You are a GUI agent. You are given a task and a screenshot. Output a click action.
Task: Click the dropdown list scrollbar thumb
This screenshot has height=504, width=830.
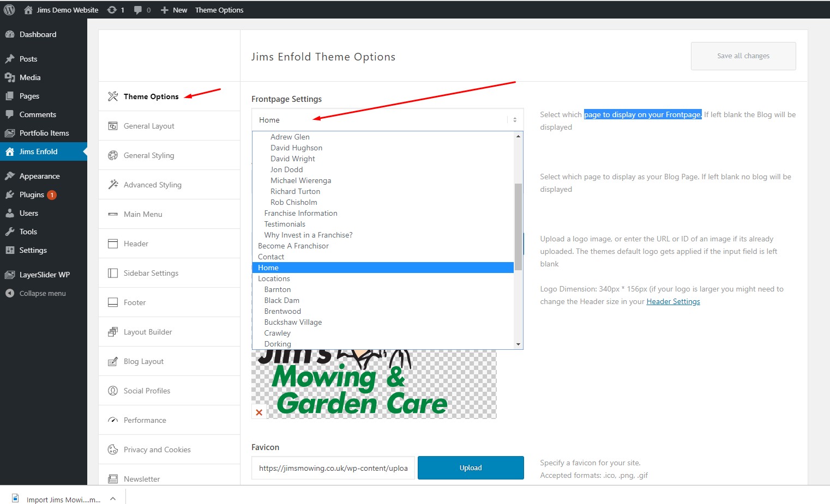coord(518,227)
